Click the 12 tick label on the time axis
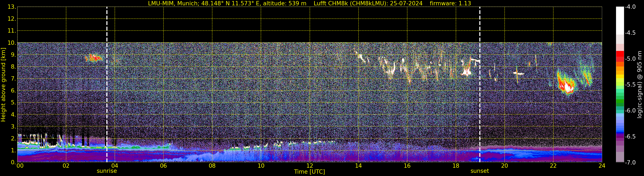This screenshot has width=644, height=176. pos(310,166)
